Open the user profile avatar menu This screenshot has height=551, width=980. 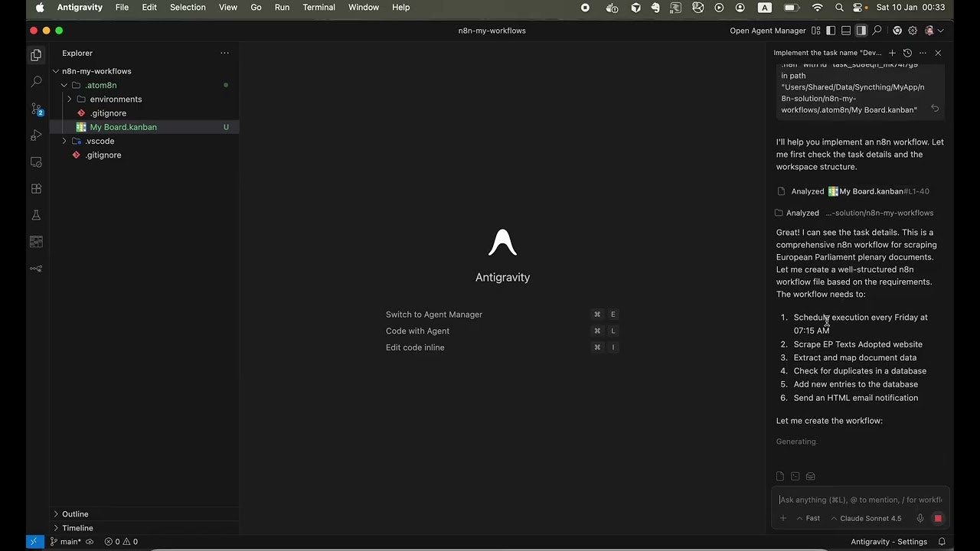point(933,31)
